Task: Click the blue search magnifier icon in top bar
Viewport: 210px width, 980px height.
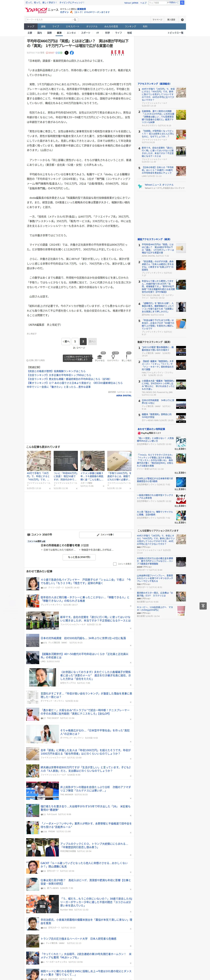Action: (182, 3)
